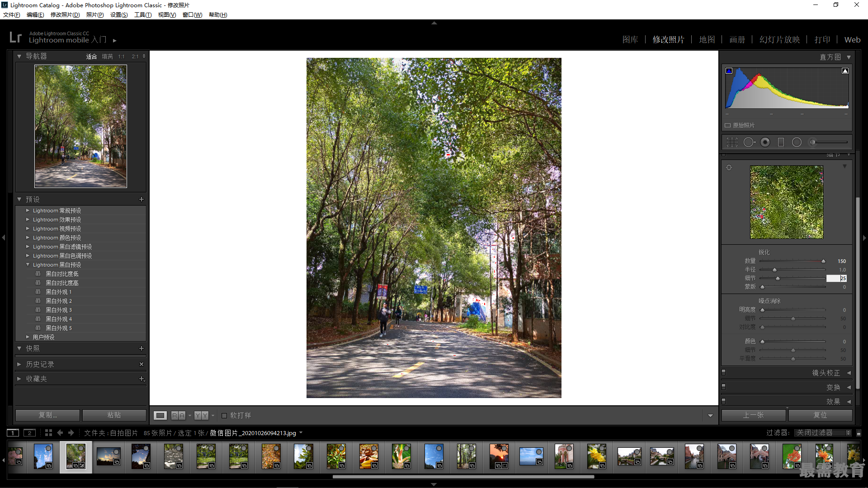Image resolution: width=868 pixels, height=488 pixels.
Task: Set navigator zoom to 1:1
Action: click(x=121, y=56)
